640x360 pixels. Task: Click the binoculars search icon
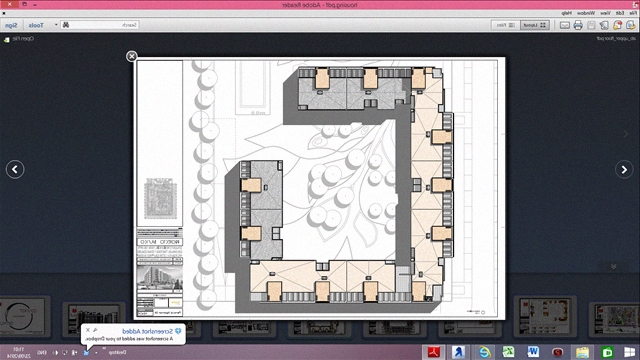(66, 25)
